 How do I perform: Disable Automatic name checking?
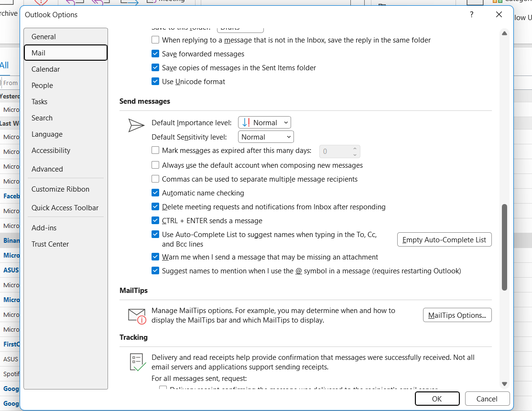(x=155, y=193)
